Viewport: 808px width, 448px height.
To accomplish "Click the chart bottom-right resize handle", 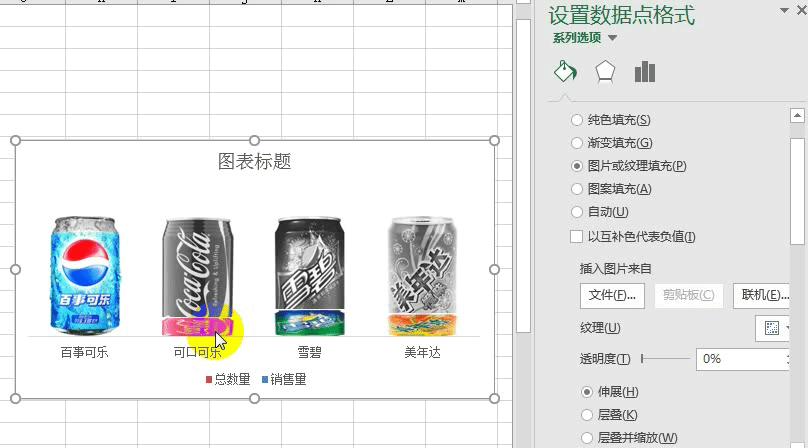I will click(x=494, y=399).
